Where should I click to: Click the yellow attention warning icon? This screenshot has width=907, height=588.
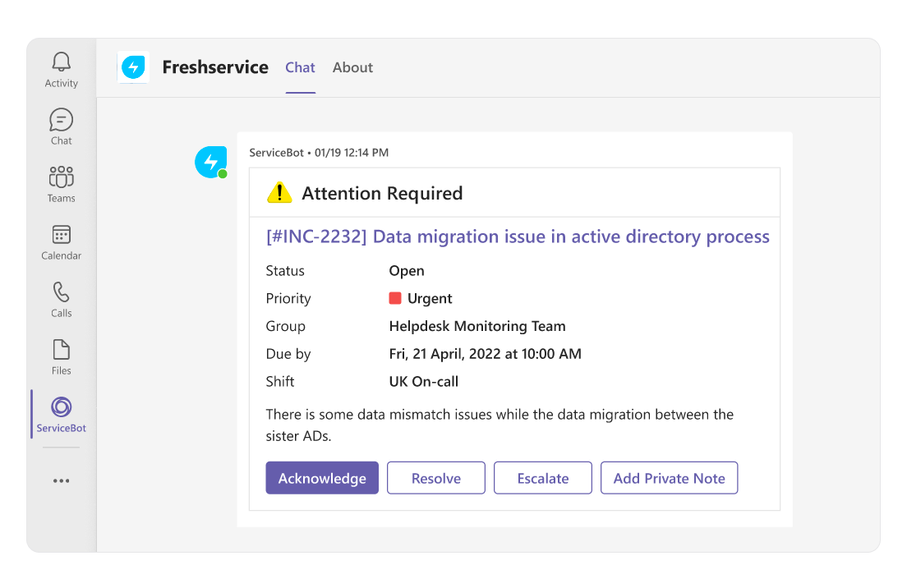[x=280, y=192]
